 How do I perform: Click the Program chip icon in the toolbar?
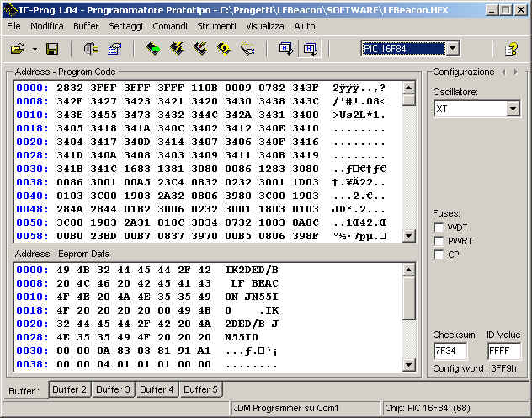[x=176, y=50]
